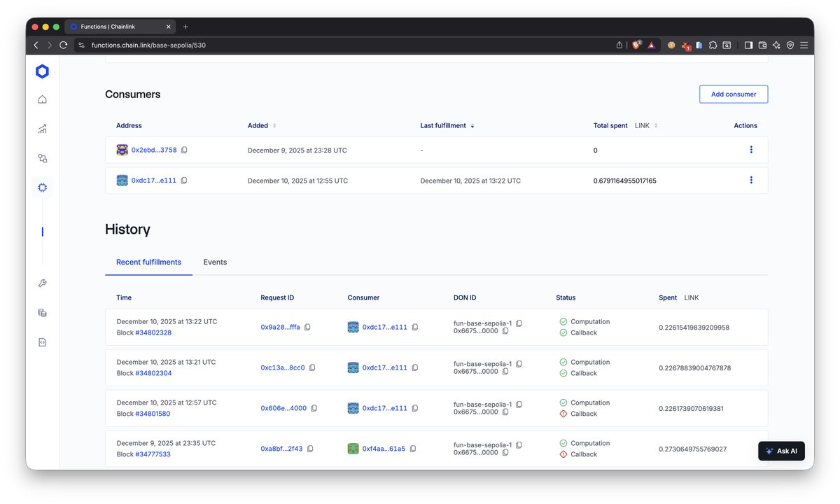Copy consumer address in block #34801580 row
This screenshot has height=504, width=840.
tap(414, 408)
